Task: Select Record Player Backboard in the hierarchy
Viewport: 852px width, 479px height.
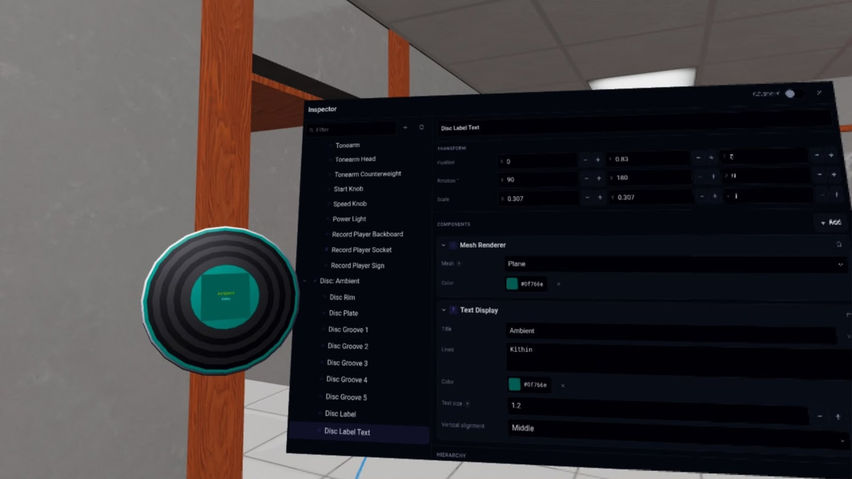Action: (x=367, y=234)
